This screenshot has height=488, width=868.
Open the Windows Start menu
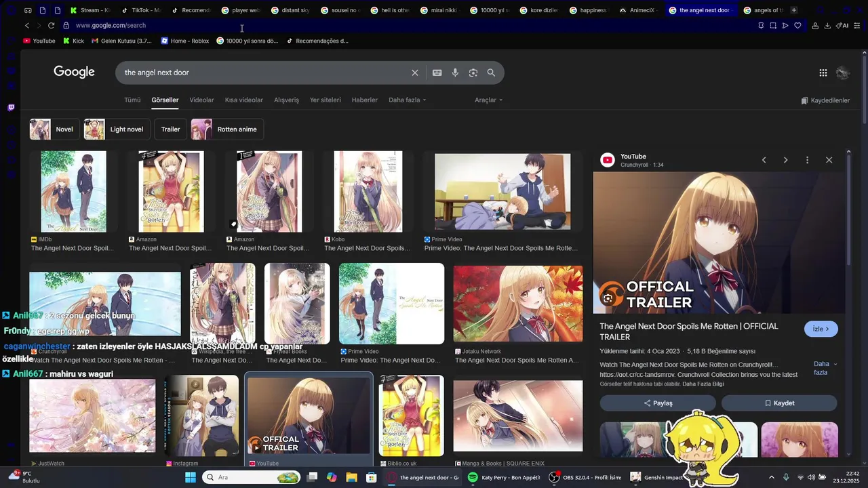(190, 477)
